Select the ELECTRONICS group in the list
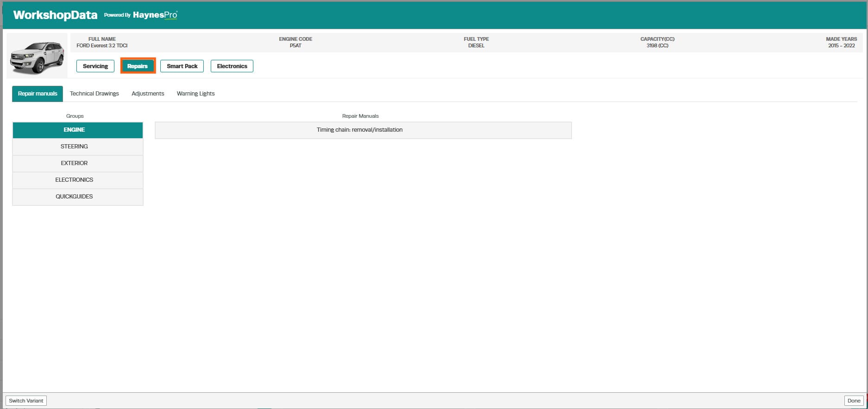The image size is (868, 409). (78, 180)
